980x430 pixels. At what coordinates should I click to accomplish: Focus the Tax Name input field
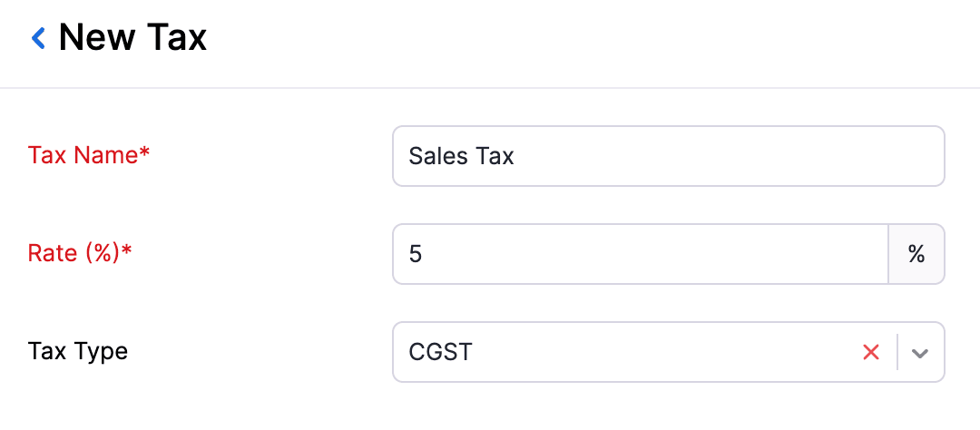pyautogui.click(x=668, y=156)
